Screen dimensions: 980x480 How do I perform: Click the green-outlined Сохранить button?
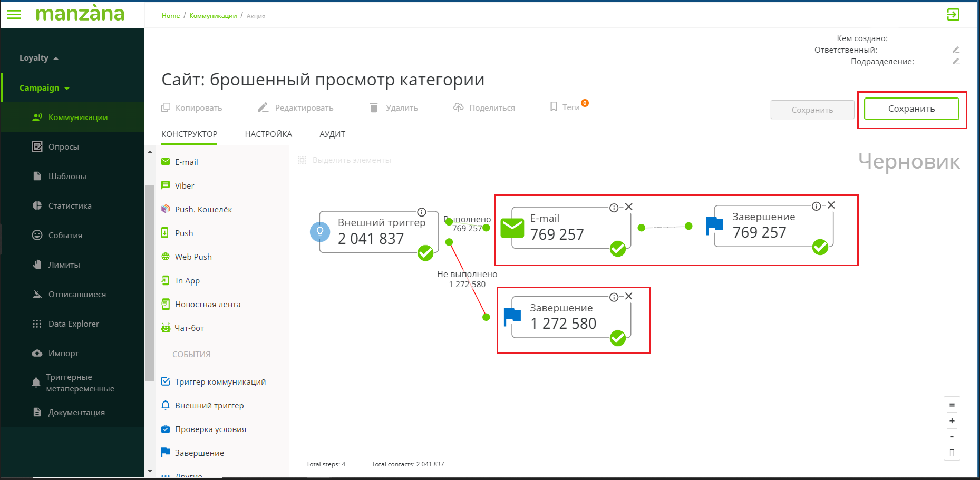(x=911, y=109)
